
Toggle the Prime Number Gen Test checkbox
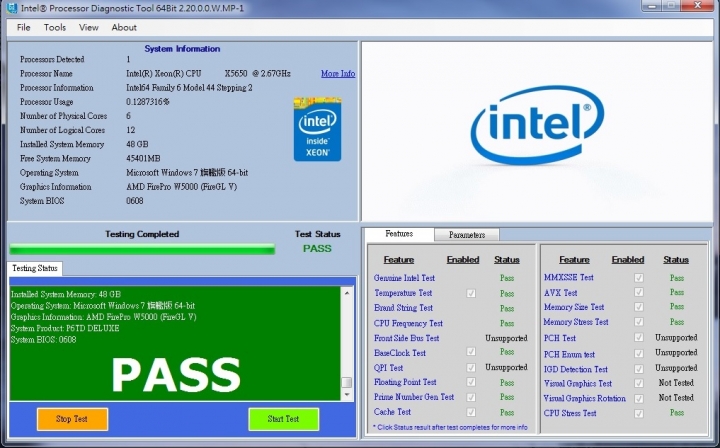[x=471, y=397]
